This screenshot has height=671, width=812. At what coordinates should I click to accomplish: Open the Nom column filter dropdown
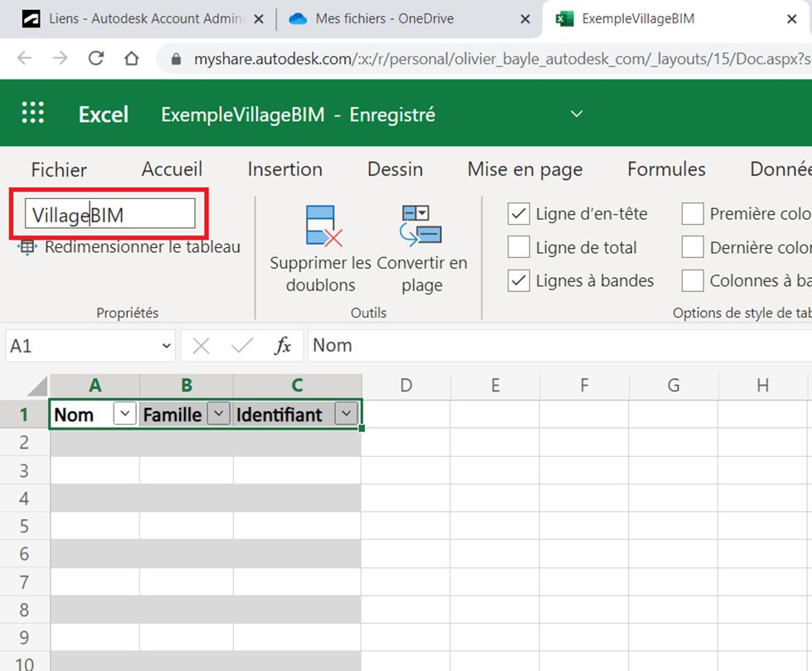pyautogui.click(x=124, y=414)
